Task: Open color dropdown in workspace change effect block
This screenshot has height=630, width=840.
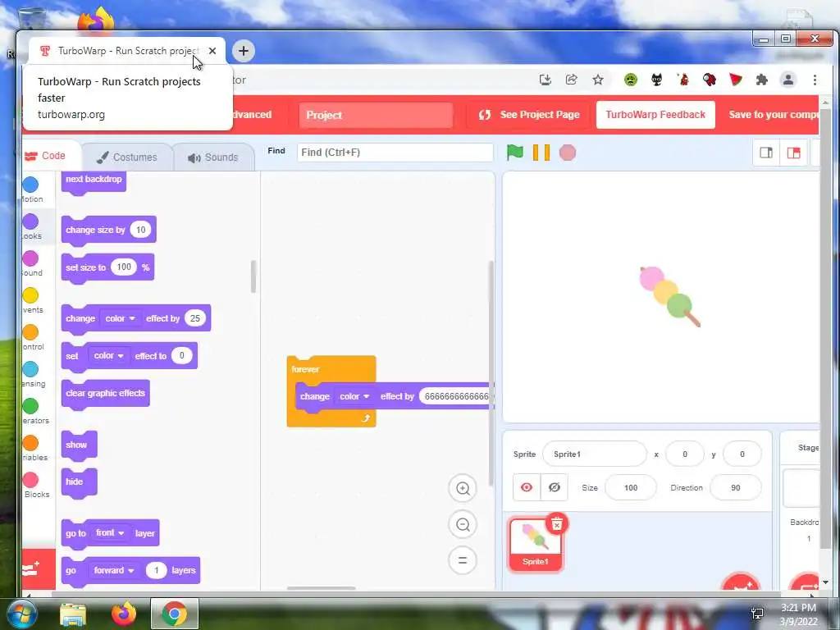Action: (354, 396)
